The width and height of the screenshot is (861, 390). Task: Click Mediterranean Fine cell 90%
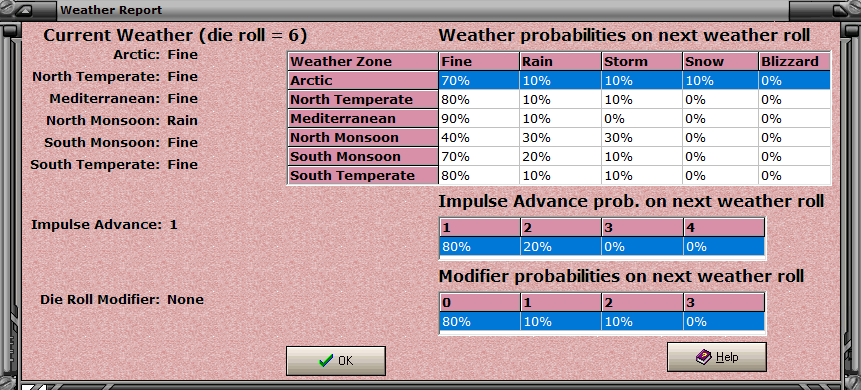click(x=479, y=119)
